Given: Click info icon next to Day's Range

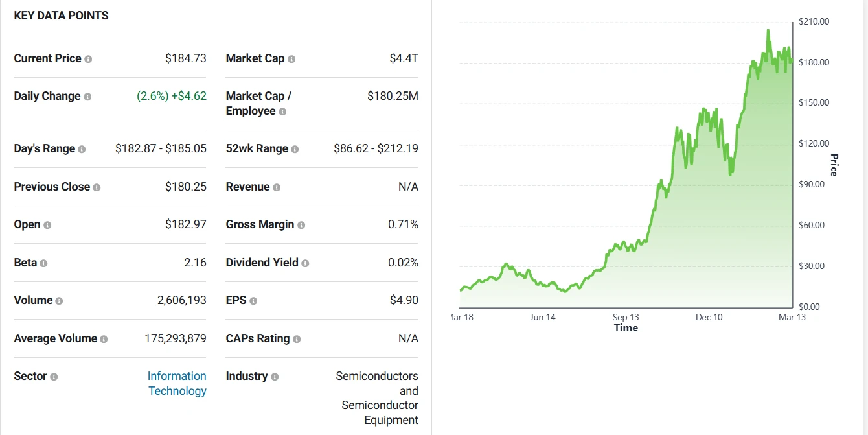Looking at the screenshot, I should (82, 149).
